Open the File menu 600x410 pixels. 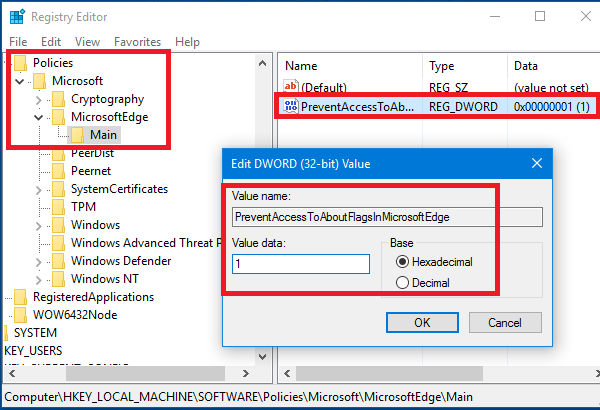tap(18, 41)
